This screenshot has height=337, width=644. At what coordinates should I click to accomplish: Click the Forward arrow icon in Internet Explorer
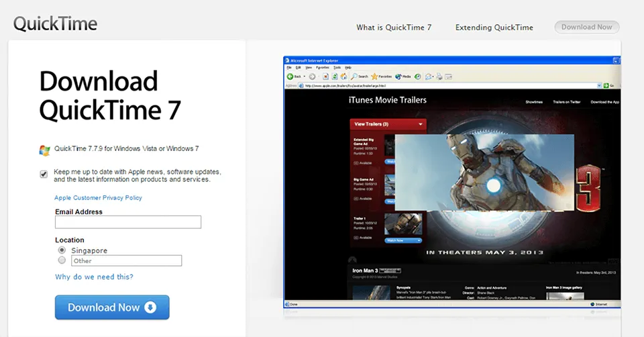312,77
